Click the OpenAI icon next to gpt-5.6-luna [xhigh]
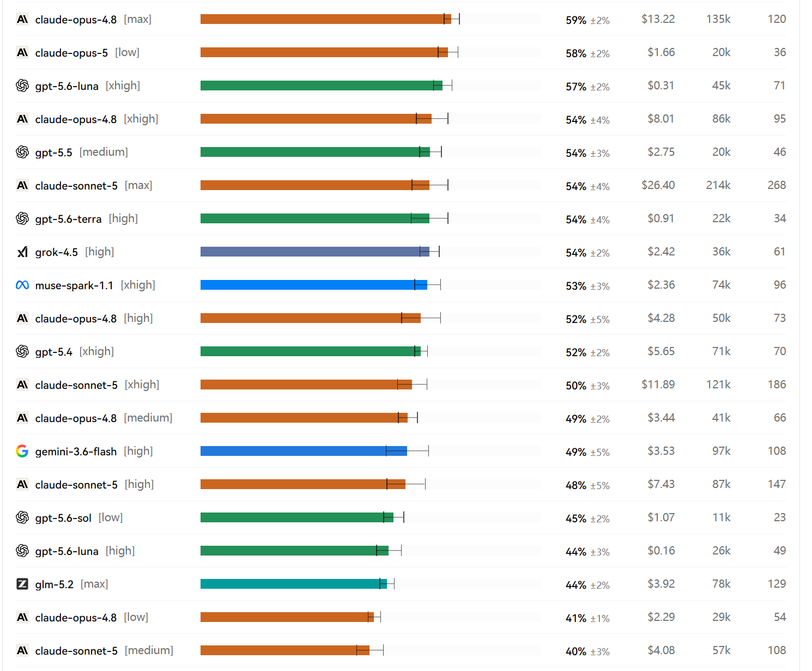The image size is (812, 671). 22,86
